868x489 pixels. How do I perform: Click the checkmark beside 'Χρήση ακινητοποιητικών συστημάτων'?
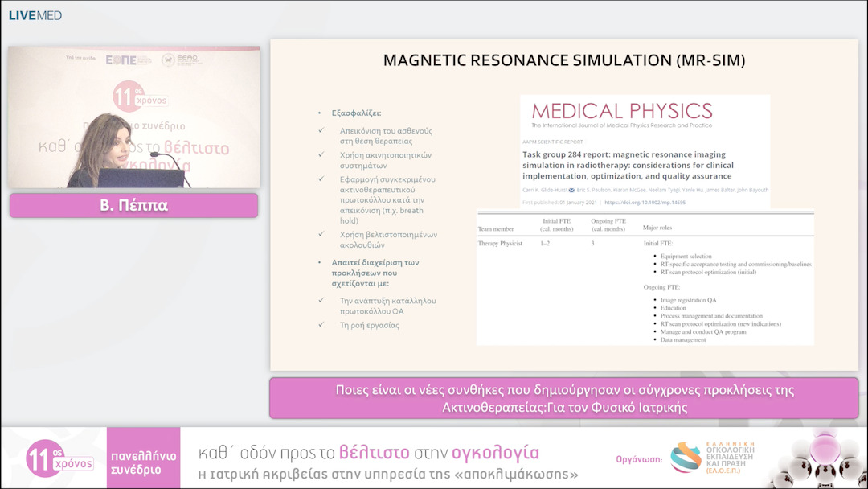pos(321,154)
